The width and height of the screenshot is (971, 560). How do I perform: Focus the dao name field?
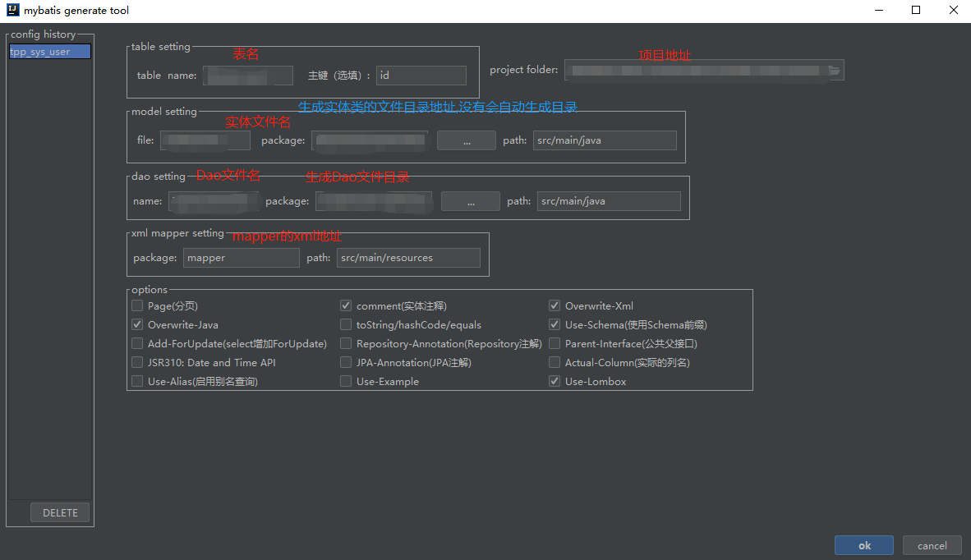coord(214,201)
